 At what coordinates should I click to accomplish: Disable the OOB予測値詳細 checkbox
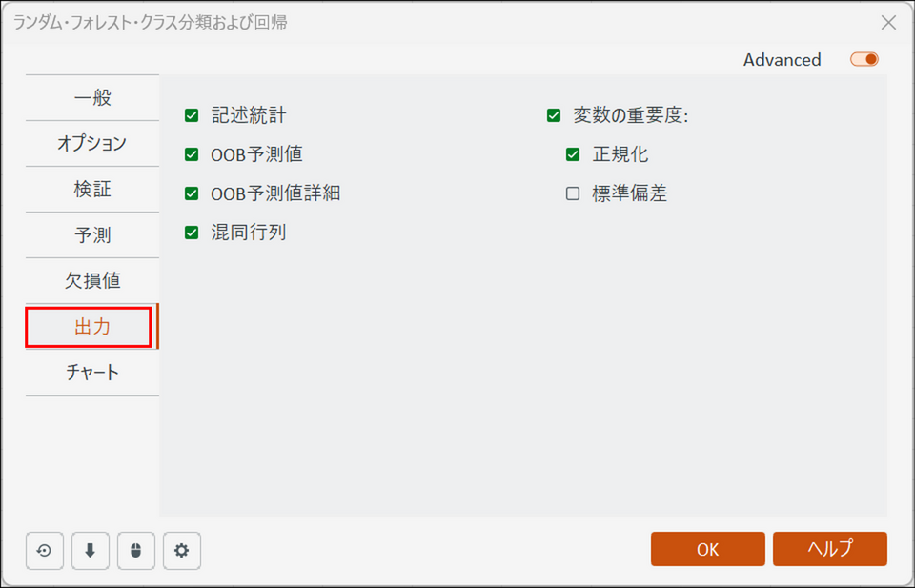pos(192,193)
